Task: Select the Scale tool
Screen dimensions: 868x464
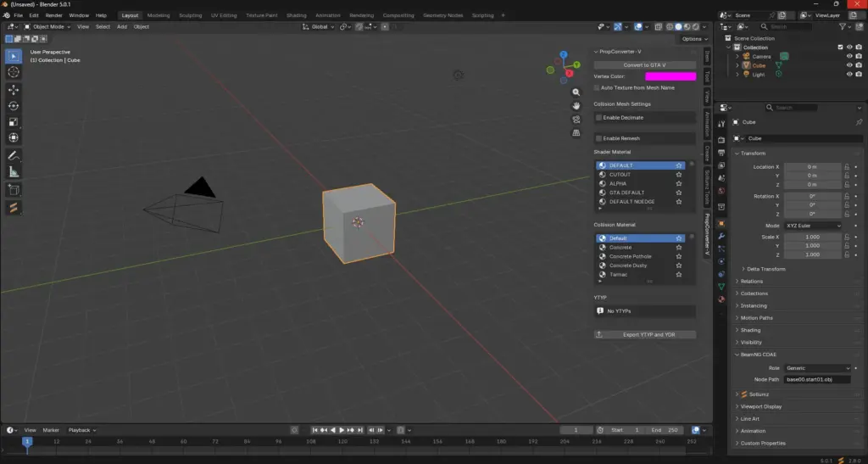Action: pyautogui.click(x=14, y=122)
